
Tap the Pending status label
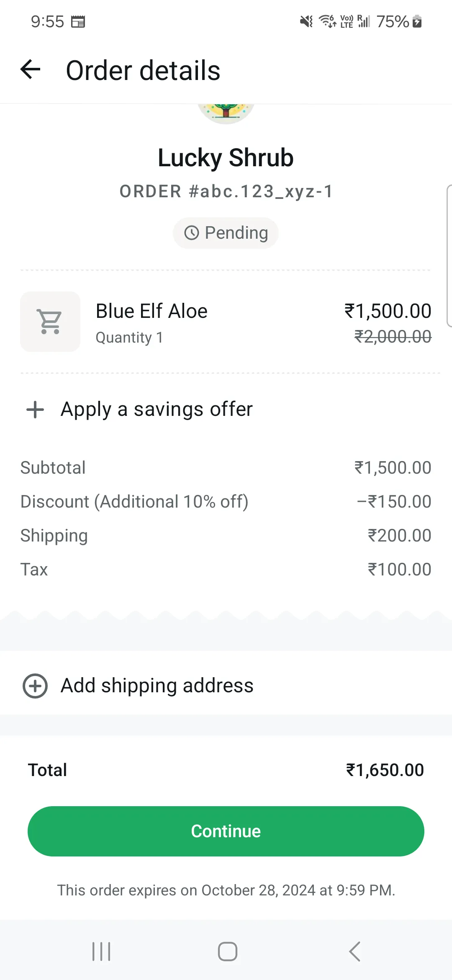pos(236,233)
